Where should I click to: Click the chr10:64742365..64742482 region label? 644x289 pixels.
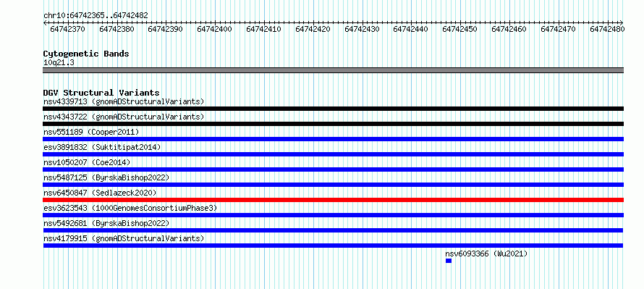(x=96, y=15)
